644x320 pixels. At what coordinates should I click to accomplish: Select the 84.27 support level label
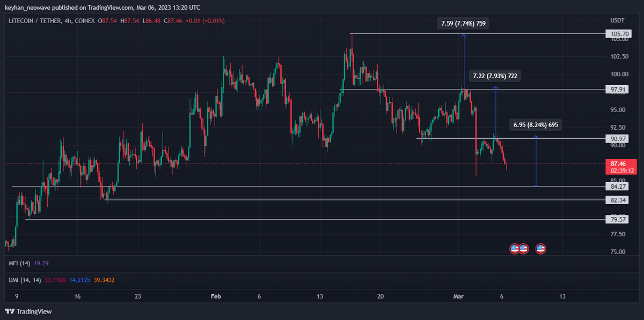615,187
